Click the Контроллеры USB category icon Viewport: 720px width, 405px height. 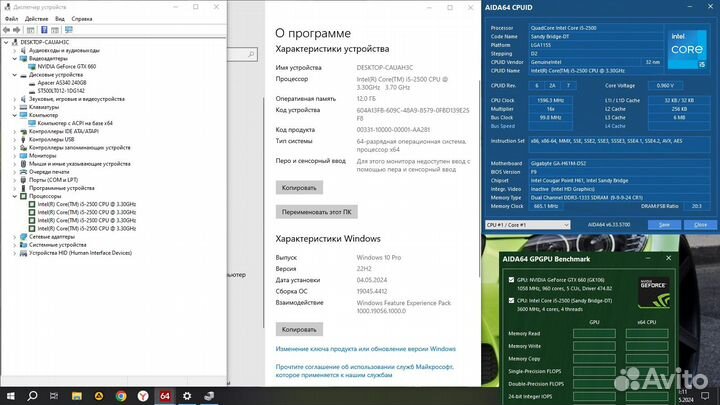pos(23,140)
